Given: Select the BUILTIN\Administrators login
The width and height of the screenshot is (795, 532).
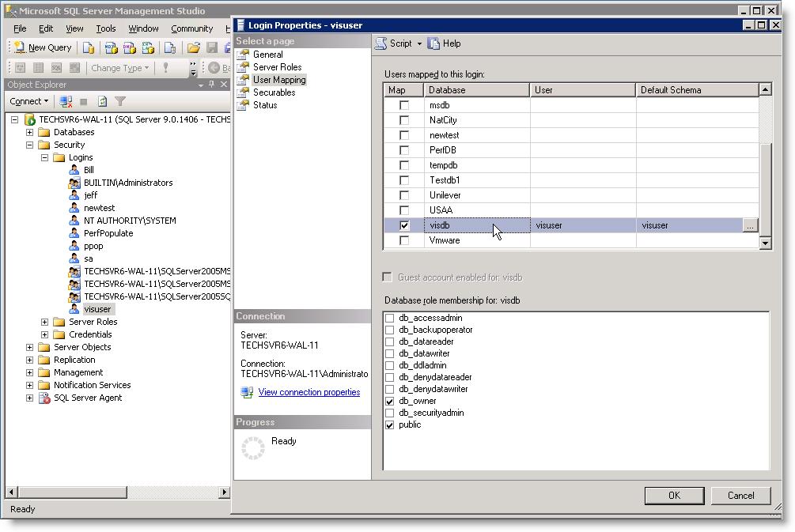Looking at the screenshot, I should [x=128, y=183].
